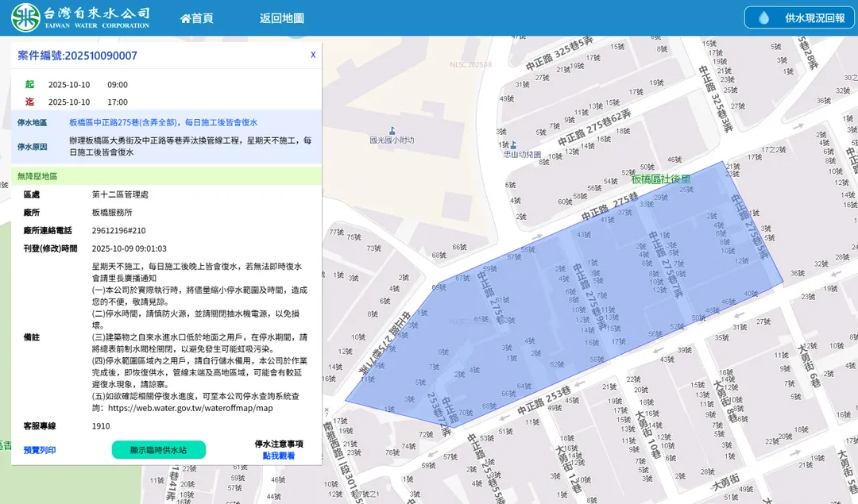The image size is (858, 504).
Task: Click 中正路 325巷5弄 street label
Action: [x=559, y=53]
